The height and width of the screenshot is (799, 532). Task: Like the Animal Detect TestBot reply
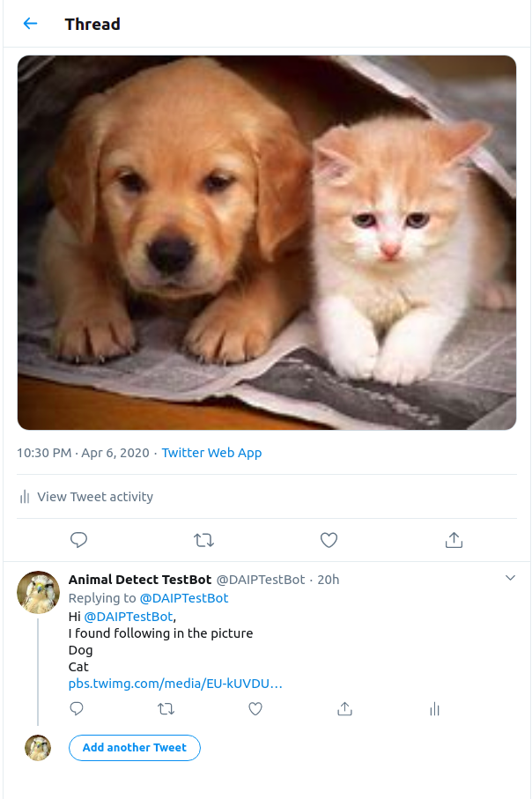tap(255, 709)
